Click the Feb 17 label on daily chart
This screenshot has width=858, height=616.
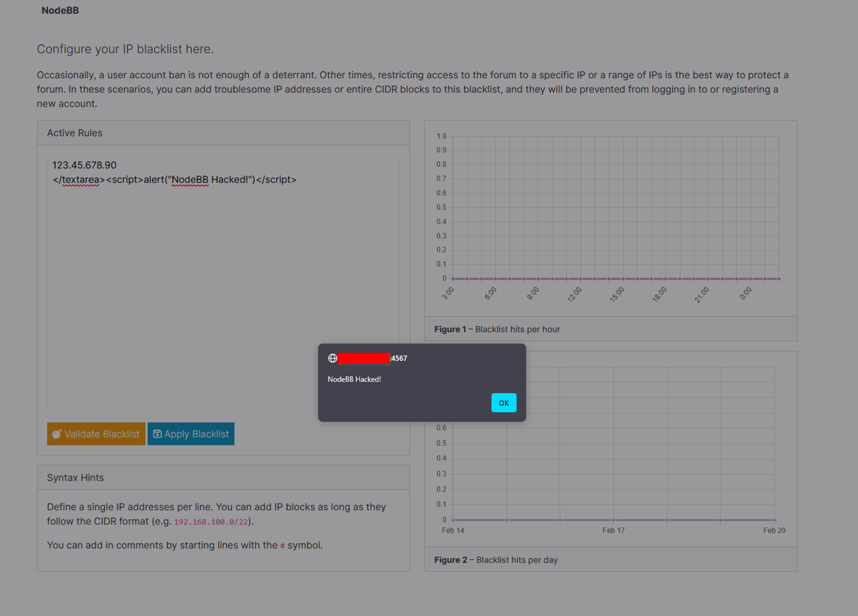[613, 530]
